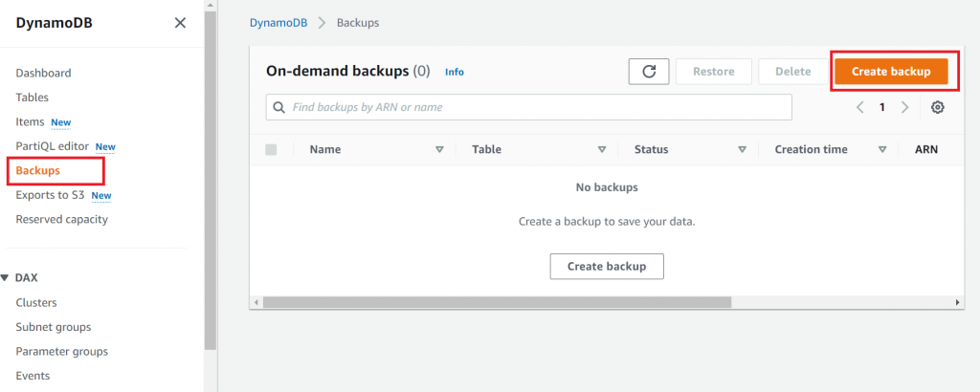The height and width of the screenshot is (392, 980).
Task: Open table preferences gear icon
Action: click(x=938, y=107)
